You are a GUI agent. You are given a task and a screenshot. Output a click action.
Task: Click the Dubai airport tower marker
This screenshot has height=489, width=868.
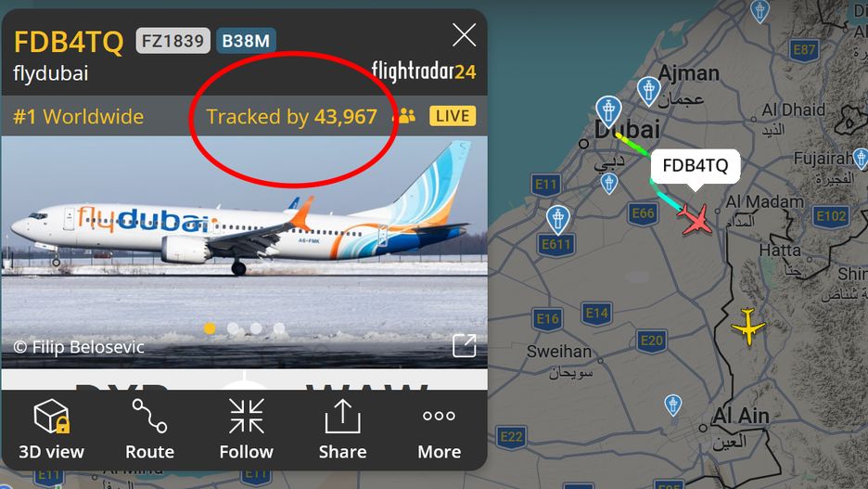[x=608, y=110]
